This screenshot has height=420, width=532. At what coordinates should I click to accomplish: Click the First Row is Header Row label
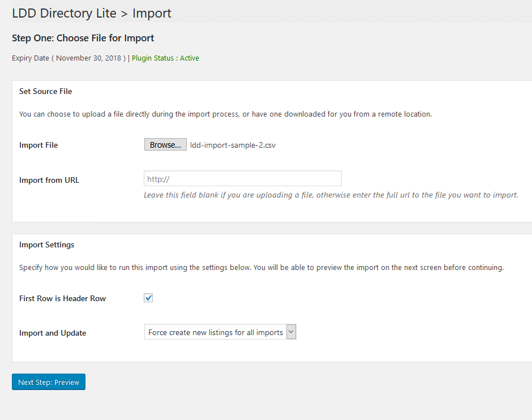62,298
